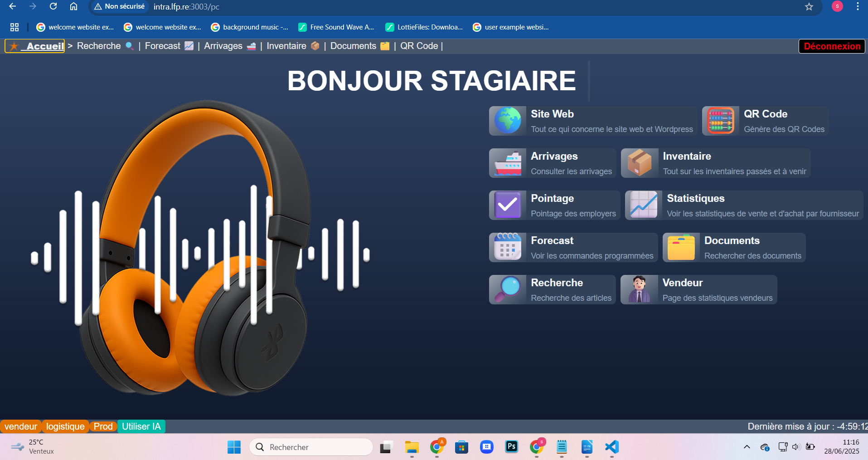Viewport: 868px width, 460px height.
Task: Click the Recherche magnifier icon
Action: pos(507,289)
